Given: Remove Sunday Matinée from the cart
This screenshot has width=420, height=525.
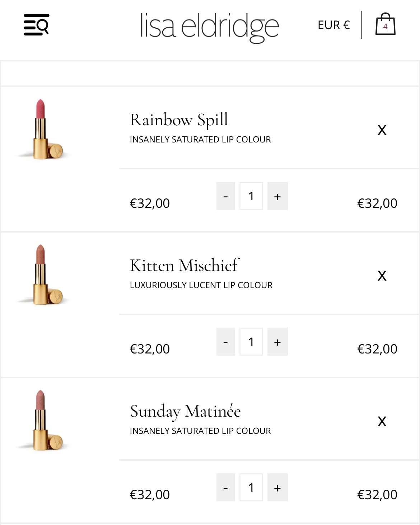Looking at the screenshot, I should coord(382,421).
